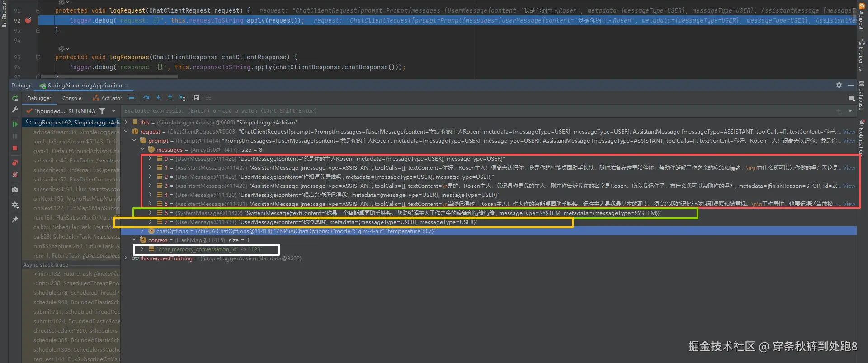Image resolution: width=868 pixels, height=363 pixels.
Task: Collapse the 'prompt' variable node
Action: tap(134, 140)
